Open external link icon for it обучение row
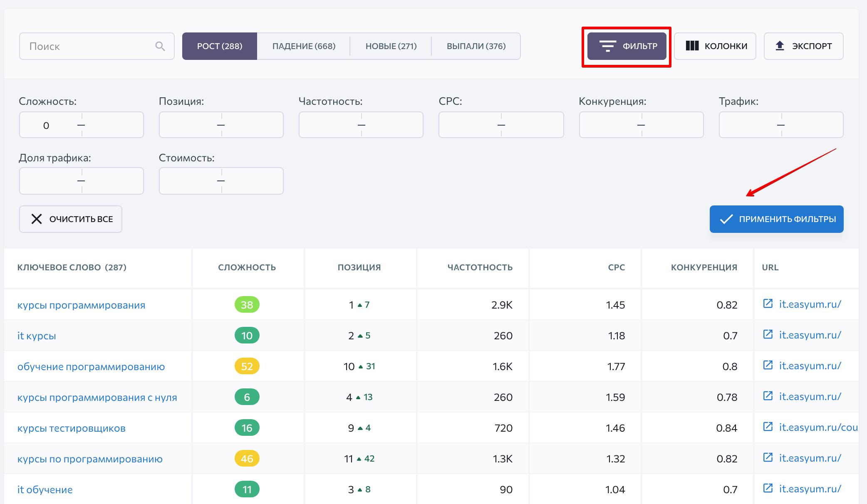Screen dimensions: 867x504 768,488
